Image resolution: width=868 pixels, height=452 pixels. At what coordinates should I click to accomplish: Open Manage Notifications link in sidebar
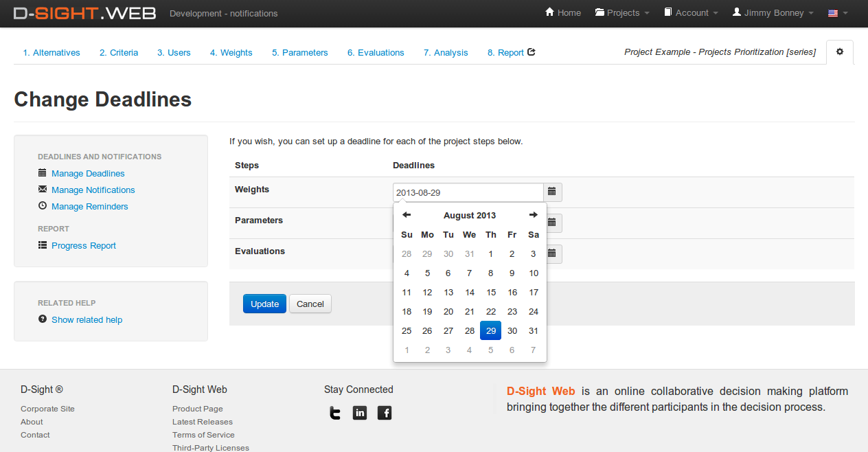93,190
